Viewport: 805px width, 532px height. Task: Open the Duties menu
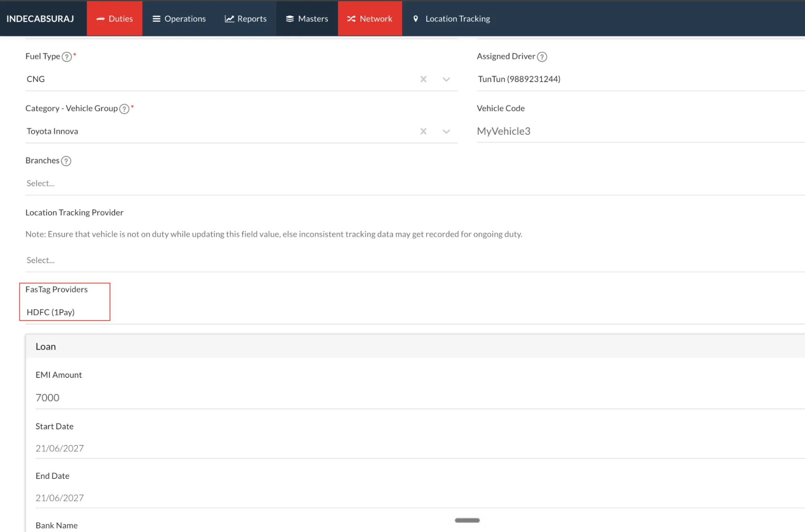click(x=114, y=19)
